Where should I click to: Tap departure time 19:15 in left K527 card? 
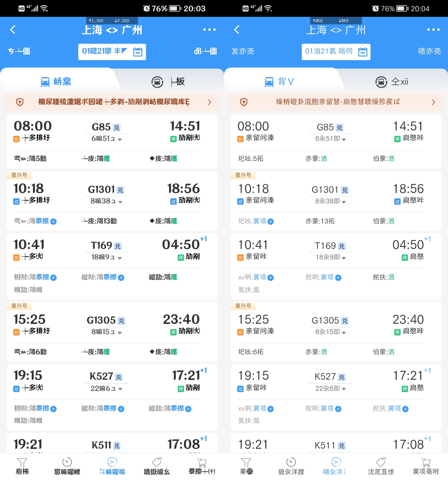pos(28,375)
